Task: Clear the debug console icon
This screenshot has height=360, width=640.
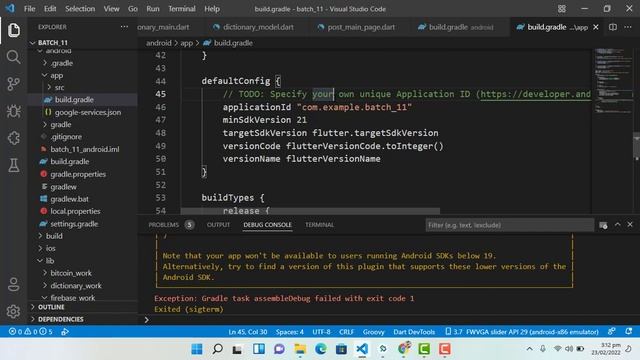Action: click(603, 225)
